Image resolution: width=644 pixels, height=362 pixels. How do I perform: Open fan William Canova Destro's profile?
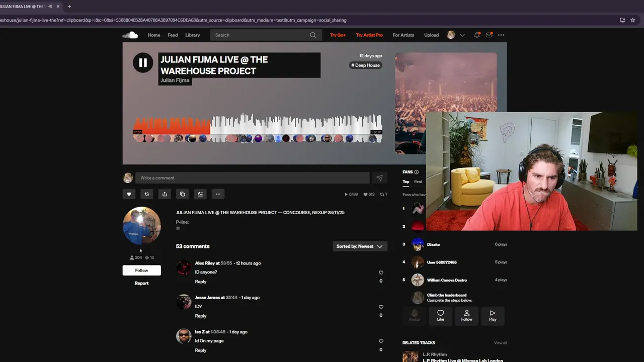[447, 280]
